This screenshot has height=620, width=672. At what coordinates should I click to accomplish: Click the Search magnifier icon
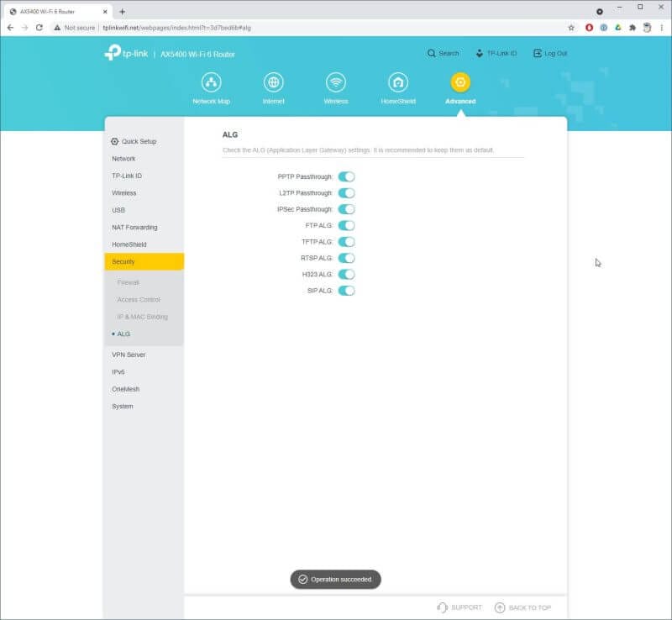tap(432, 53)
